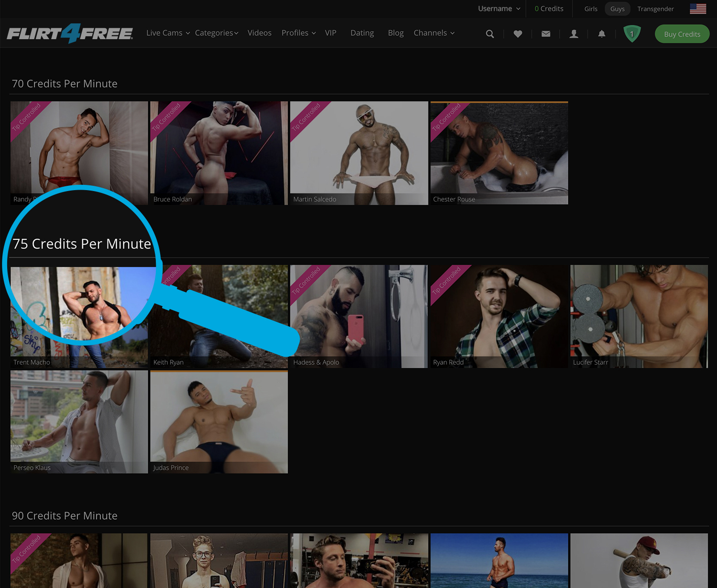Click the Flirt4Free logo
This screenshot has width=717, height=588.
coord(70,33)
